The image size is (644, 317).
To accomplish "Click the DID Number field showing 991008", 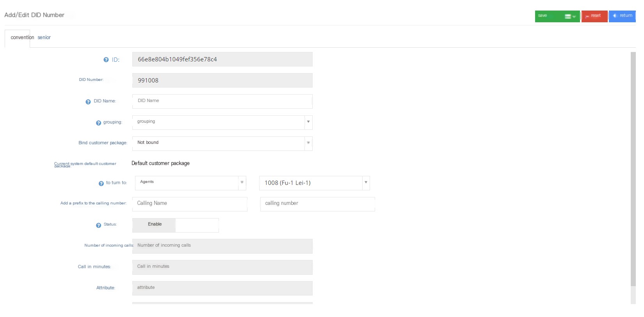I will click(222, 81).
